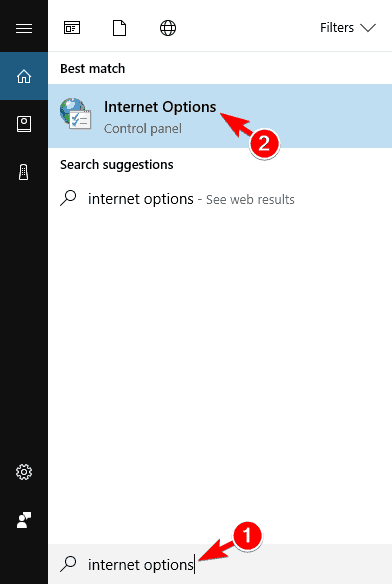This screenshot has width=392, height=584.
Task: Open the Settings gear icon
Action: 24,472
